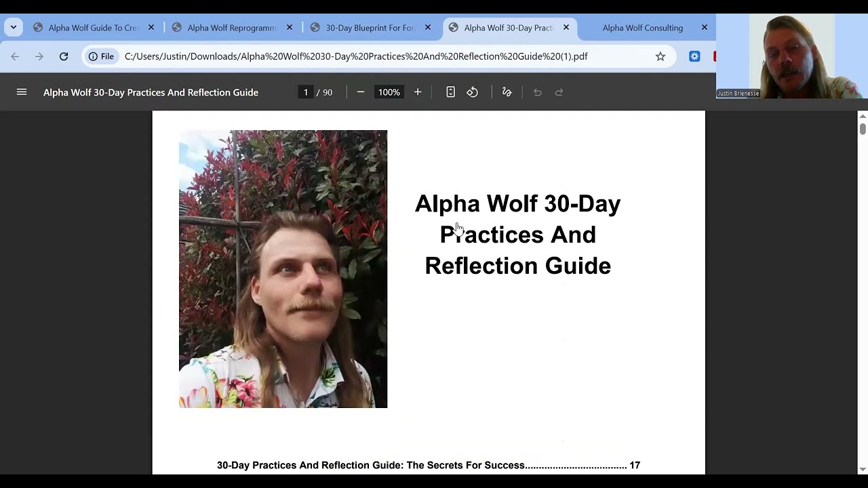This screenshot has width=868, height=488.
Task: Click the portrait photo on the cover page
Action: point(283,269)
